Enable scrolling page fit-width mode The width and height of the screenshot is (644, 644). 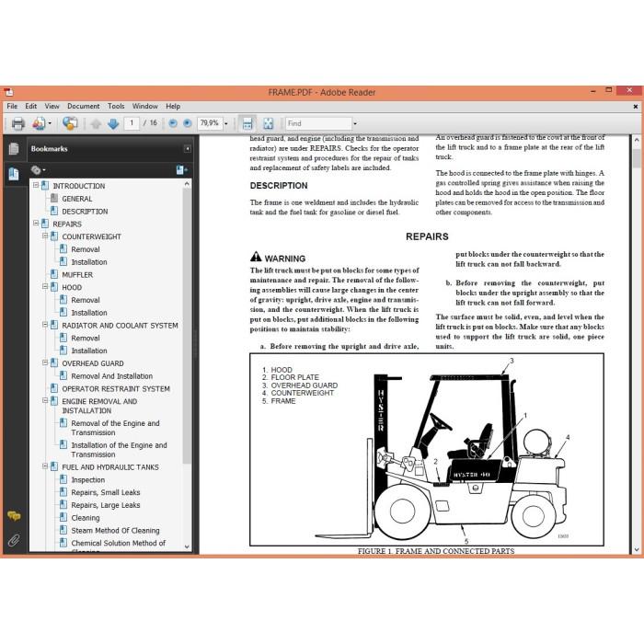[247, 123]
